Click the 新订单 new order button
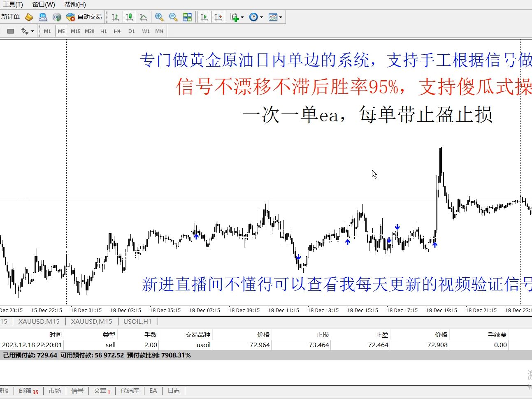Image resolution: width=532 pixels, height=399 pixels. coord(10,17)
